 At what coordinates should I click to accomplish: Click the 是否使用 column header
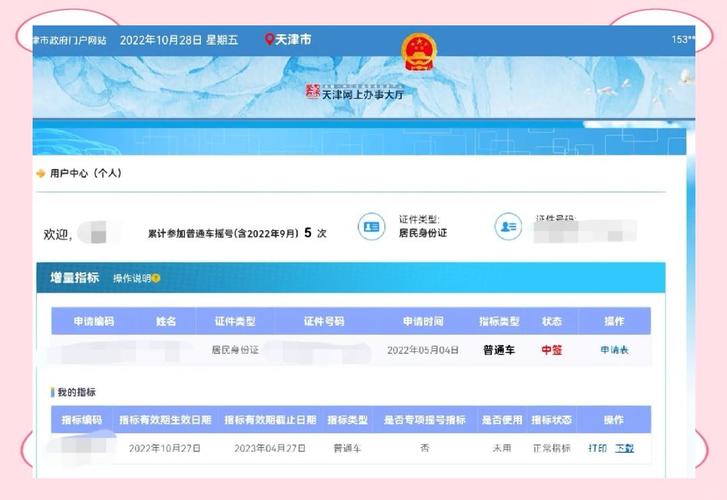point(502,420)
